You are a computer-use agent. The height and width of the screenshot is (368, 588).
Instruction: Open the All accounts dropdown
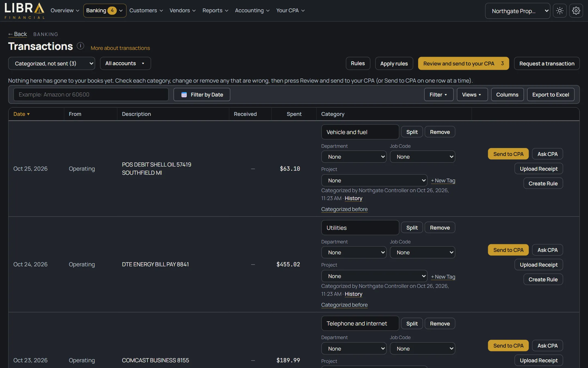[x=125, y=64]
